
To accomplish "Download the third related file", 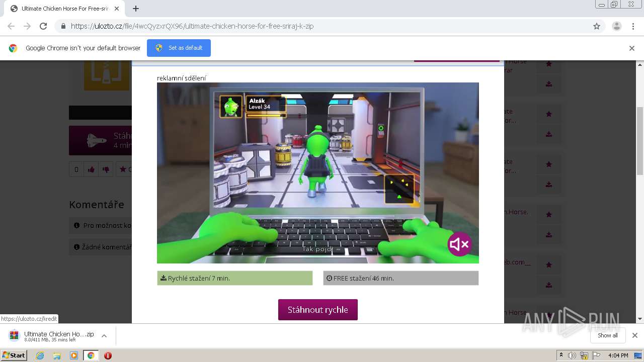I will tap(549, 185).
